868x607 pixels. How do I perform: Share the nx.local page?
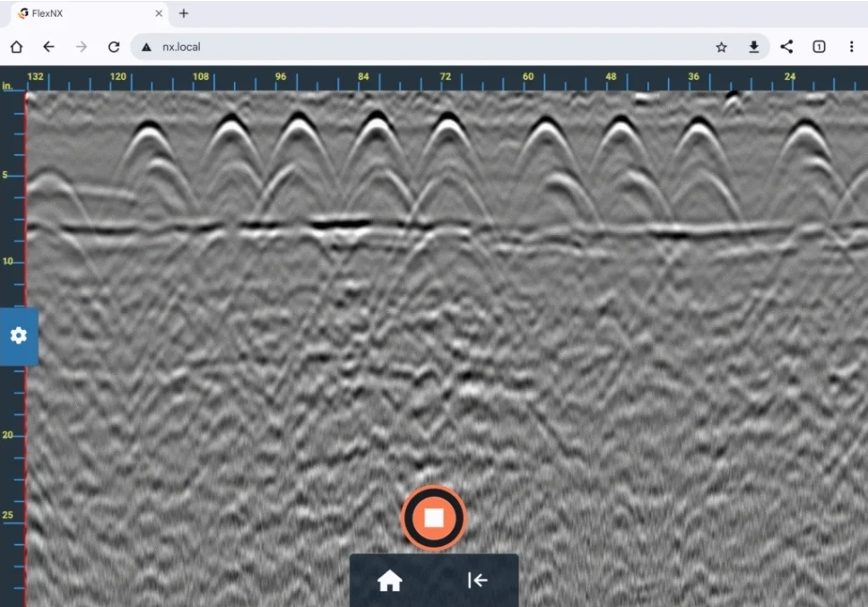[x=787, y=47]
